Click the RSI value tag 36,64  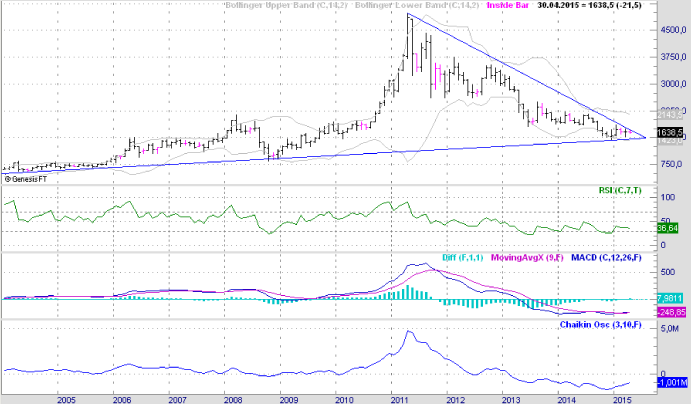pos(668,229)
